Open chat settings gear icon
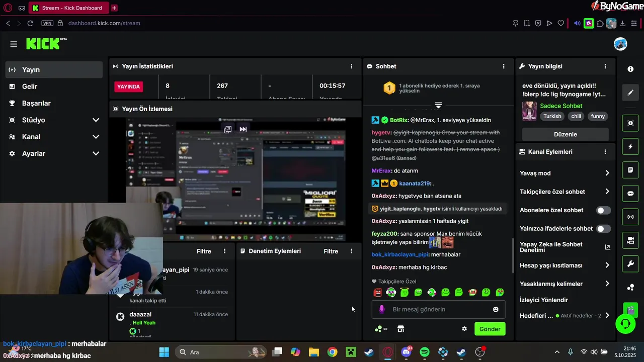The width and height of the screenshot is (644, 362). [x=464, y=329]
